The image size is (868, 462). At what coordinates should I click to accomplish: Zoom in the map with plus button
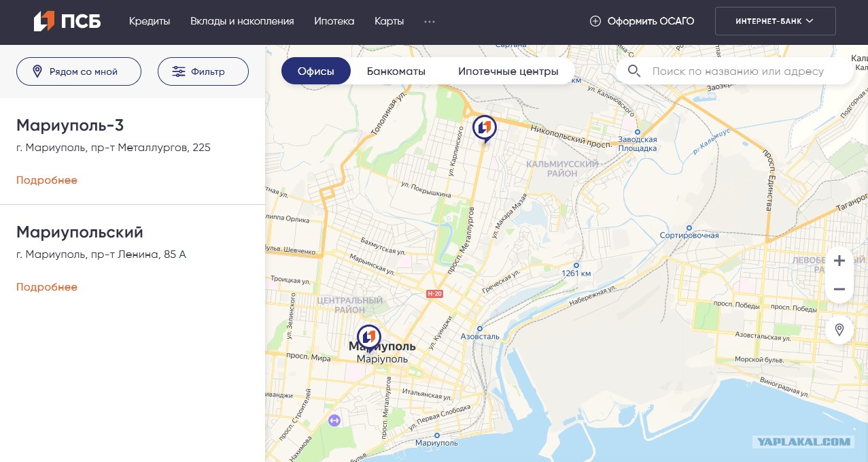coord(839,261)
